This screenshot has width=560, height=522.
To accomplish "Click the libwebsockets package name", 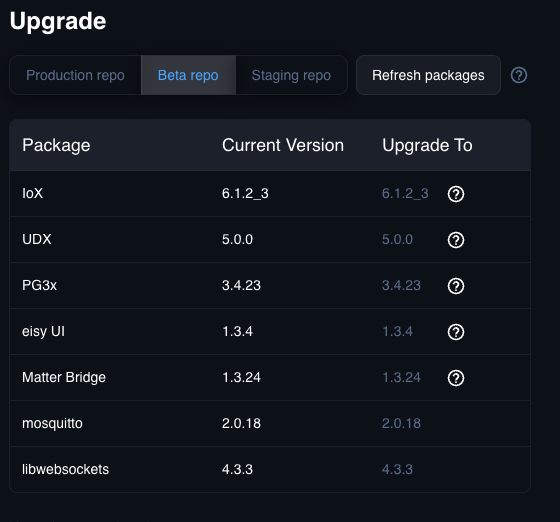I will coord(65,470).
